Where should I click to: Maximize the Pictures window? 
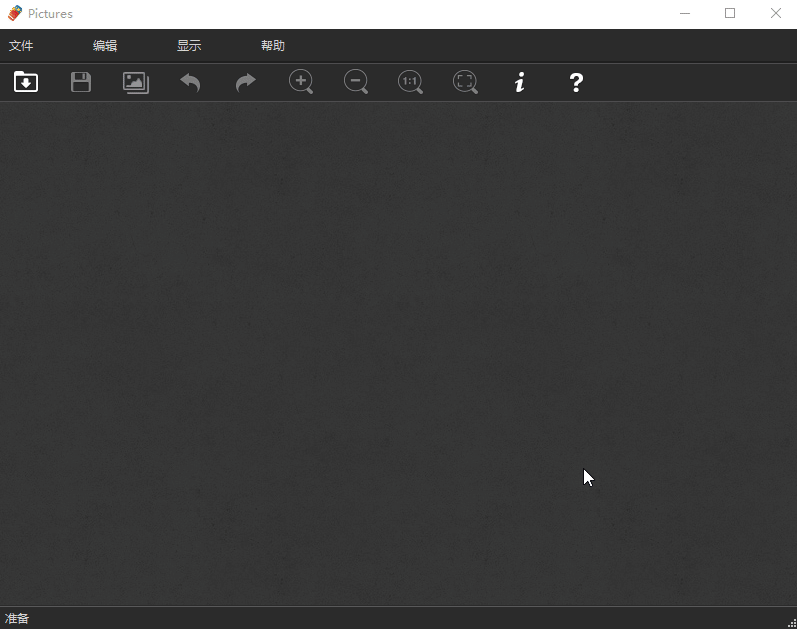(730, 13)
